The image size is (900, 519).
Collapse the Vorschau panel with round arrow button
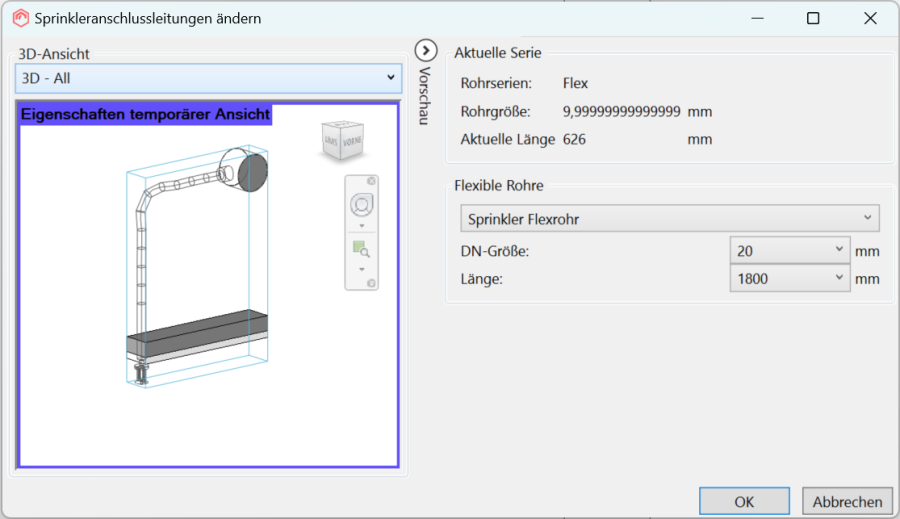click(x=426, y=51)
